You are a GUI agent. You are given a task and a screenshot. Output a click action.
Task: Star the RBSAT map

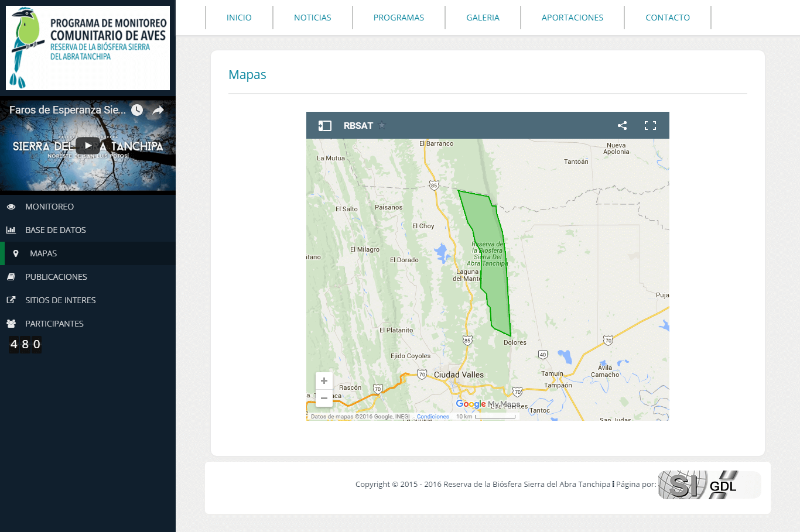coord(382,125)
